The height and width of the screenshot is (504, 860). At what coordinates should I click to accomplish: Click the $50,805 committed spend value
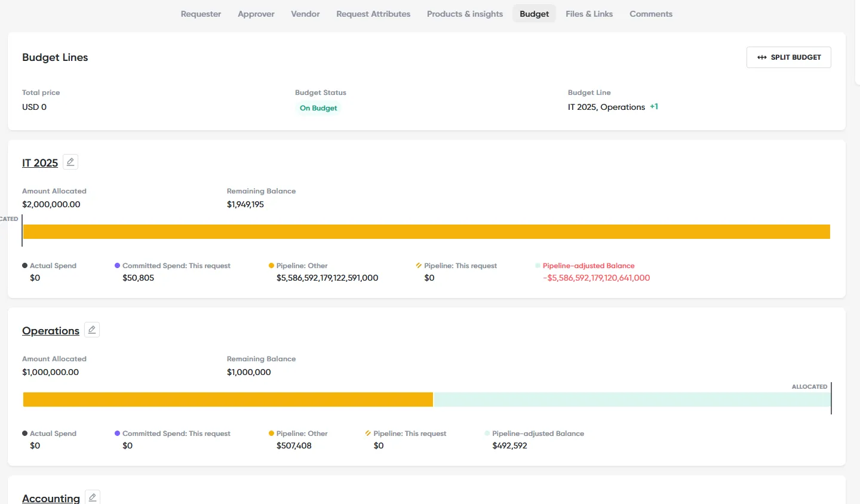point(138,278)
